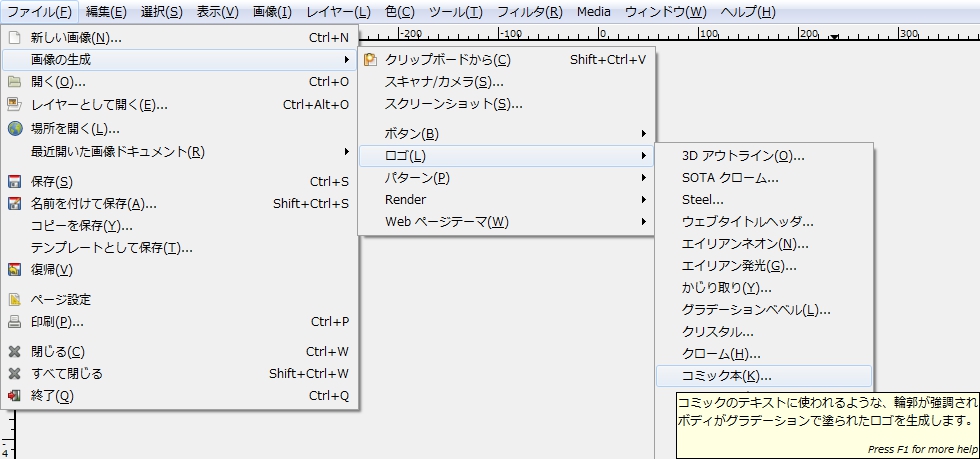The height and width of the screenshot is (459, 980).
Task: Open the ファイル menu
Action: tap(39, 12)
